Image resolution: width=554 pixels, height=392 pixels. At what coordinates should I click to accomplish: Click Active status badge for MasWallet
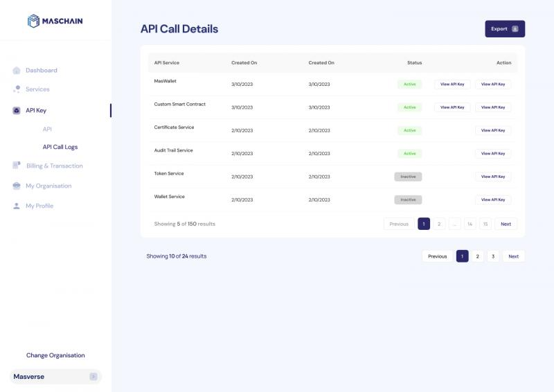click(409, 84)
